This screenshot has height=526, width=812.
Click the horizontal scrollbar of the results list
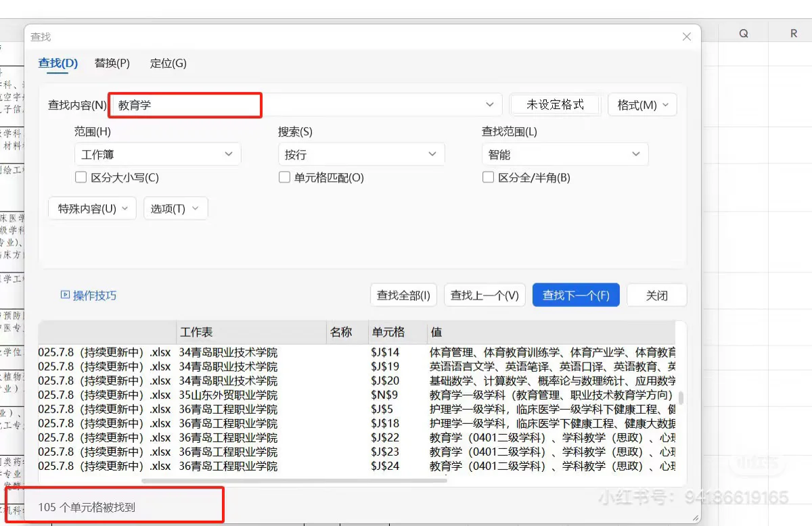click(x=295, y=481)
